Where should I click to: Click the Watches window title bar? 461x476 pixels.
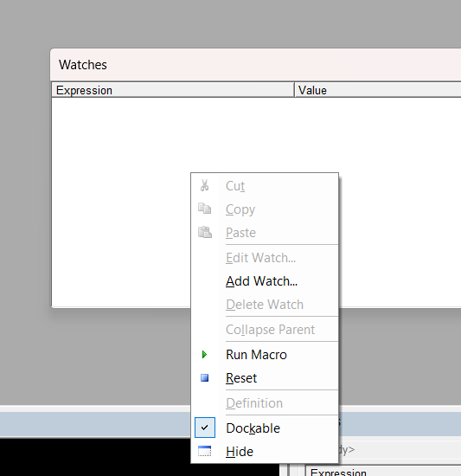click(x=255, y=65)
